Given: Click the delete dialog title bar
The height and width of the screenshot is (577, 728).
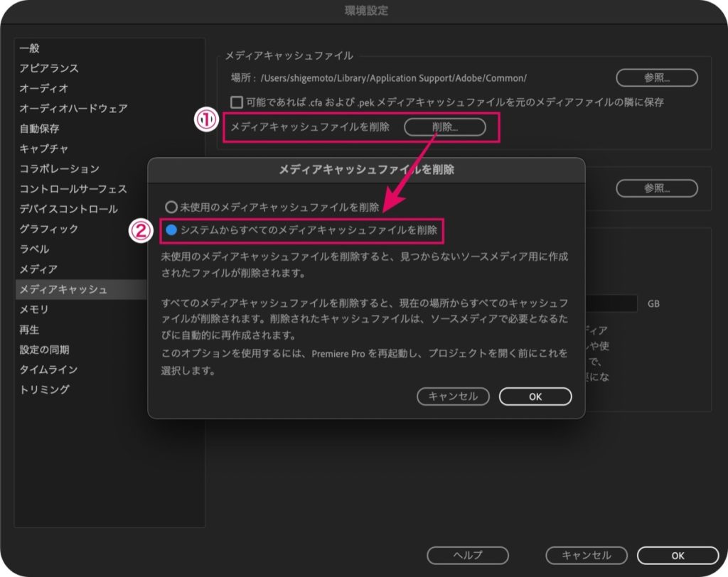Looking at the screenshot, I should (366, 169).
